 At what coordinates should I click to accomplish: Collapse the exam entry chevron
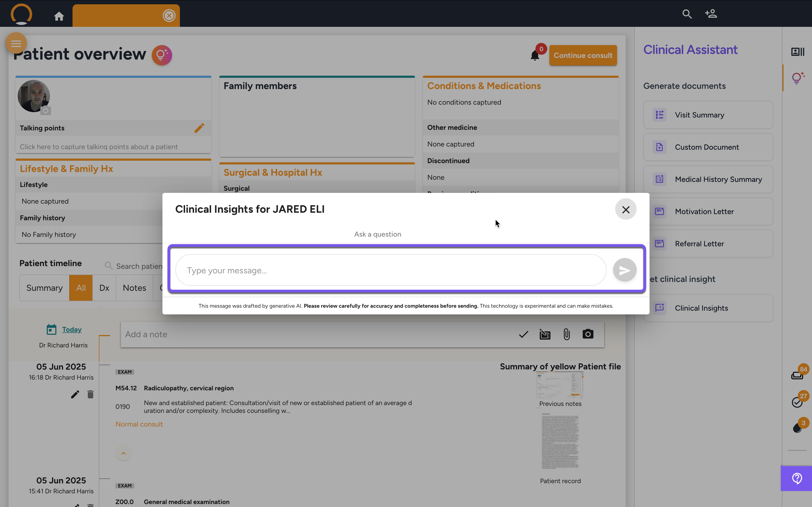pos(124,453)
